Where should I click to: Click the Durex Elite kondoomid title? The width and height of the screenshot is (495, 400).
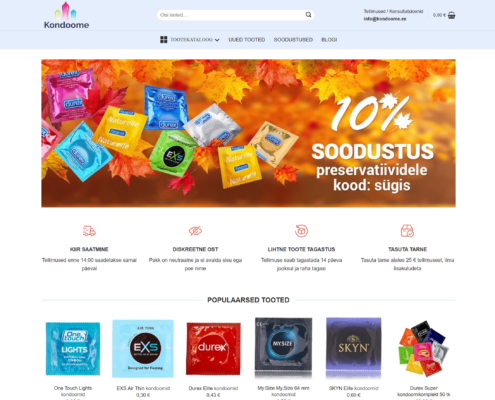pyautogui.click(x=213, y=388)
